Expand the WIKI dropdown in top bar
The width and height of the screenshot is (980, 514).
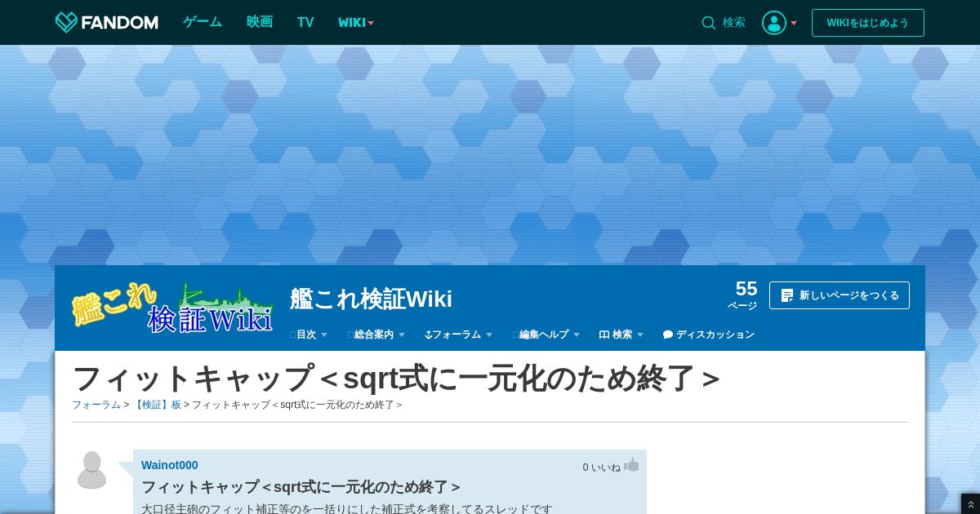coord(356,23)
